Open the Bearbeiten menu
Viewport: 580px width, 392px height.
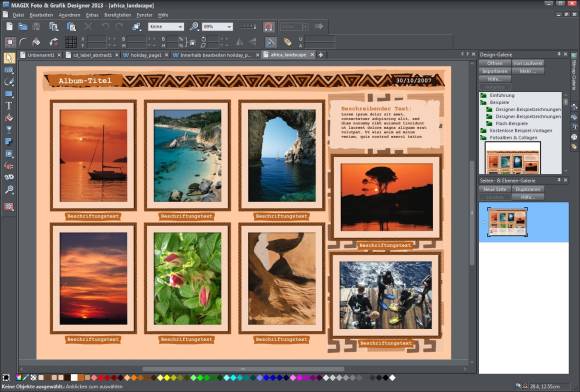[41, 15]
